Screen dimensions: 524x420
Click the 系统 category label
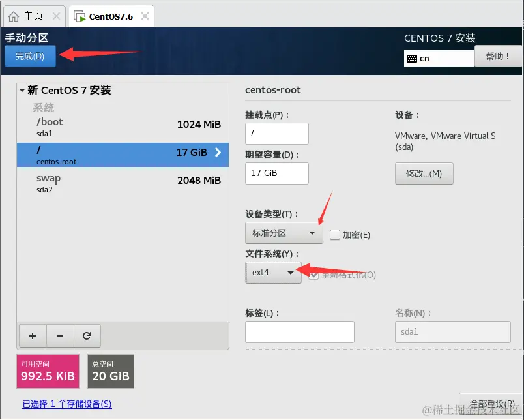[44, 108]
